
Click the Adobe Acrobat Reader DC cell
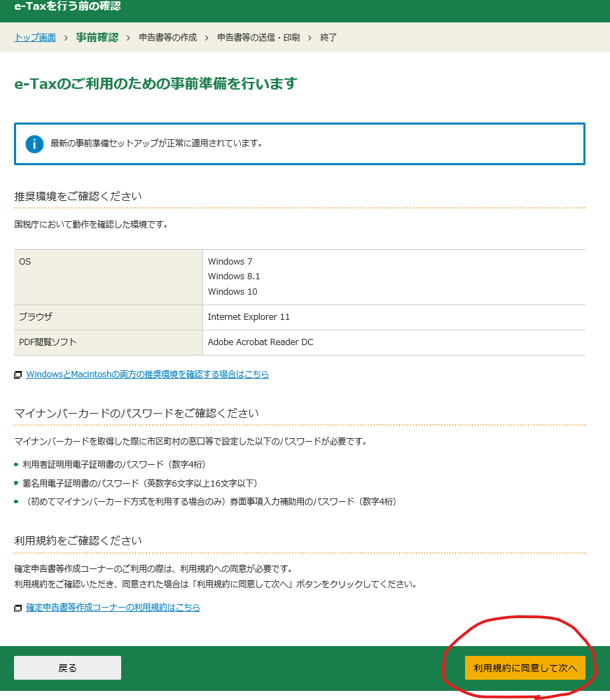click(261, 342)
